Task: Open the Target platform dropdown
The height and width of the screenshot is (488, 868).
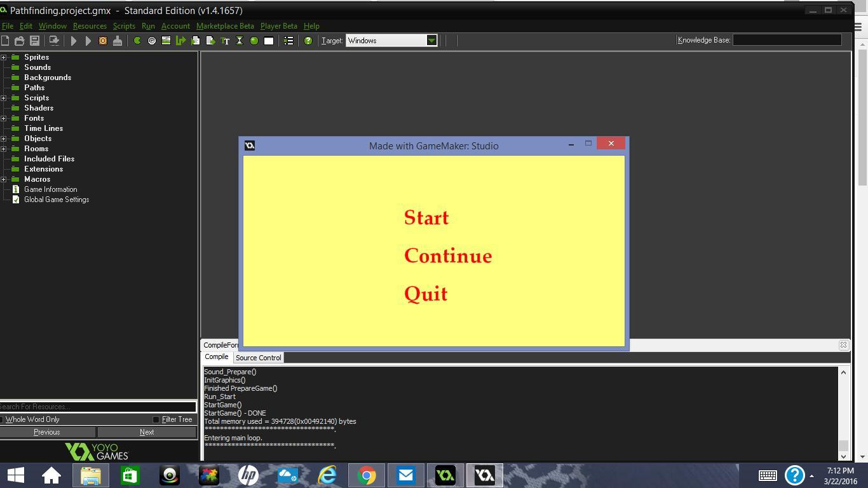Action: [431, 41]
